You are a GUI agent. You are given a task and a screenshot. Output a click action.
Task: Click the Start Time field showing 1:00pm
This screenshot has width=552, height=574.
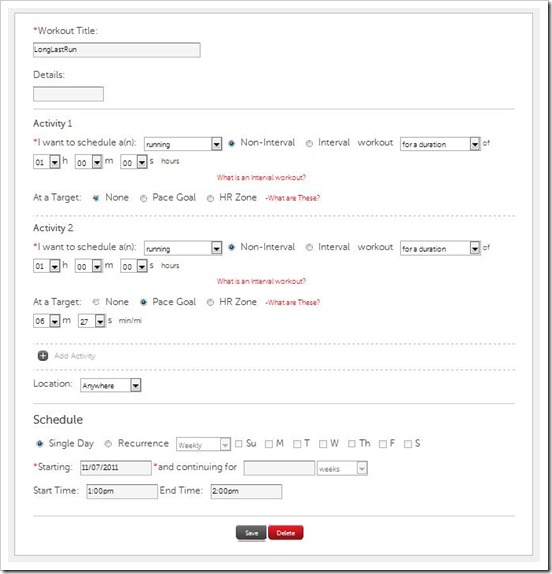click(122, 491)
